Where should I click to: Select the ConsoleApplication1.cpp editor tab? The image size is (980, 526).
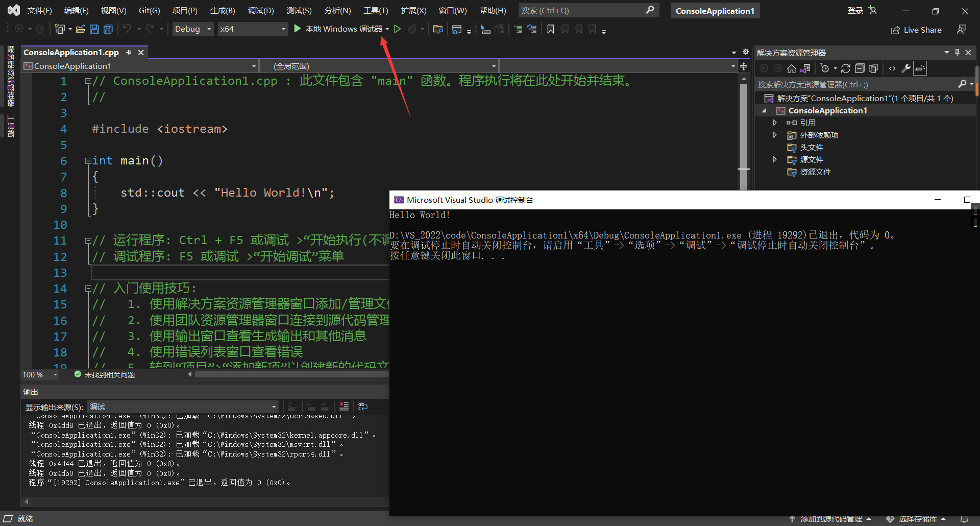point(71,52)
